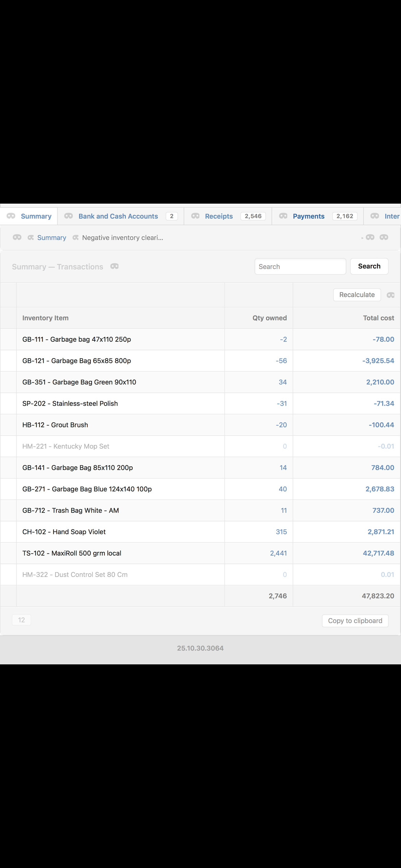Switch to the Receipts tab

click(219, 216)
